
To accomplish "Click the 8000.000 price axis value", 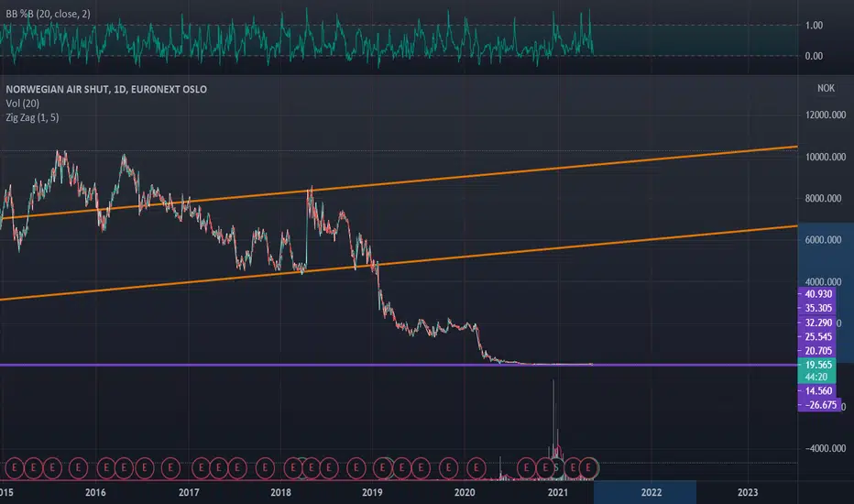I will [x=824, y=198].
